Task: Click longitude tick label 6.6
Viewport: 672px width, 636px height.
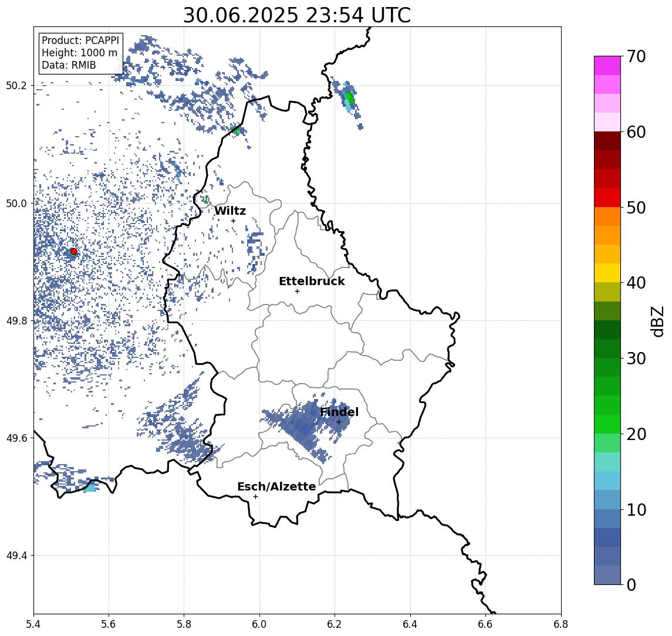Action: 485,624
